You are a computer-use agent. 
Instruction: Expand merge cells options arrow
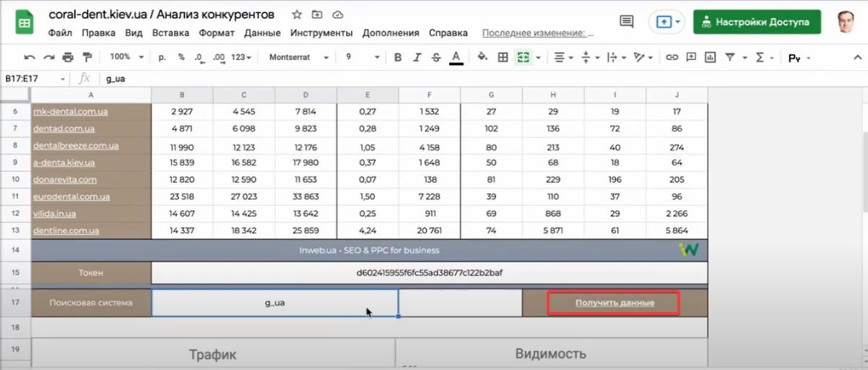(x=538, y=57)
